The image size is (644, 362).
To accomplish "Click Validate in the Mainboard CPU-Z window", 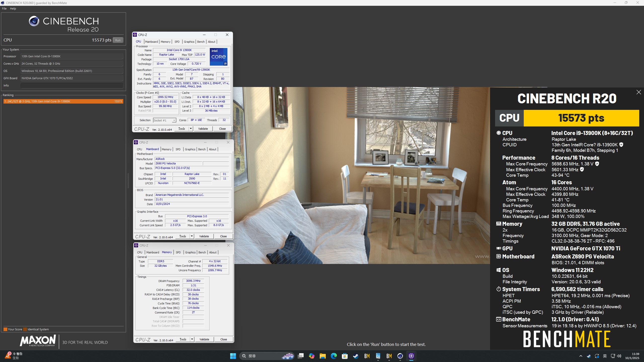I will click(204, 236).
